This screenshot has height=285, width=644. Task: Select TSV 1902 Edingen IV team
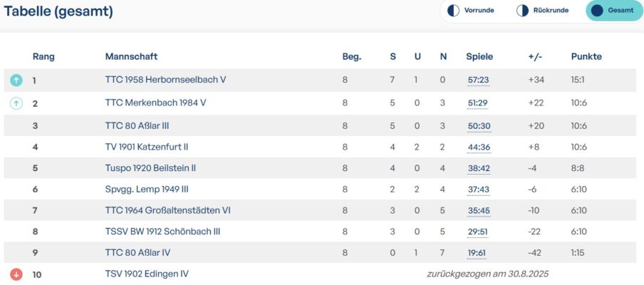[147, 274]
